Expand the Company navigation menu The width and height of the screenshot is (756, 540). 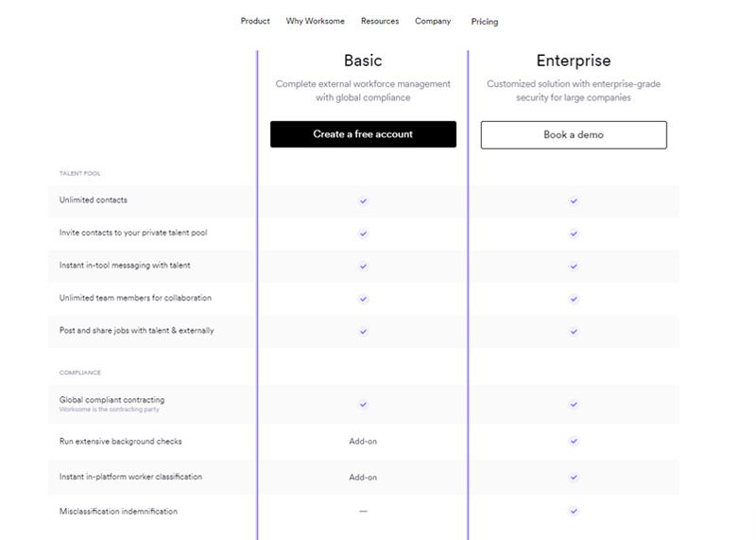(433, 21)
